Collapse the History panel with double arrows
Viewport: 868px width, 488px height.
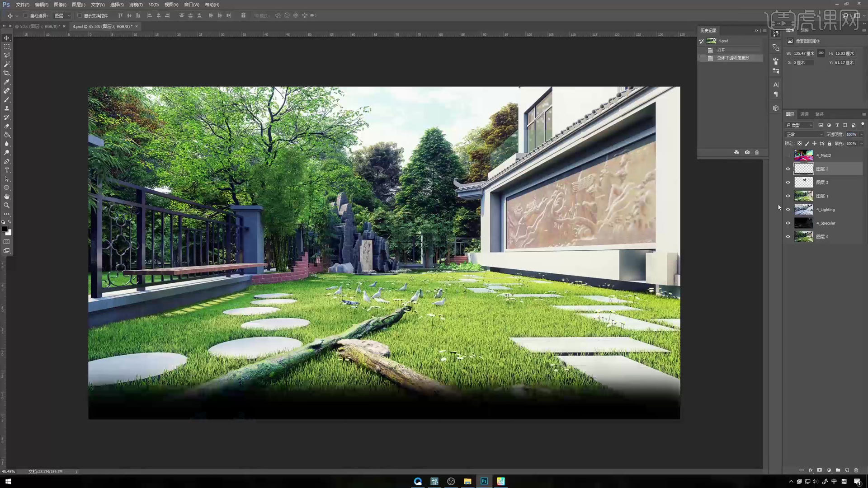pos(756,30)
